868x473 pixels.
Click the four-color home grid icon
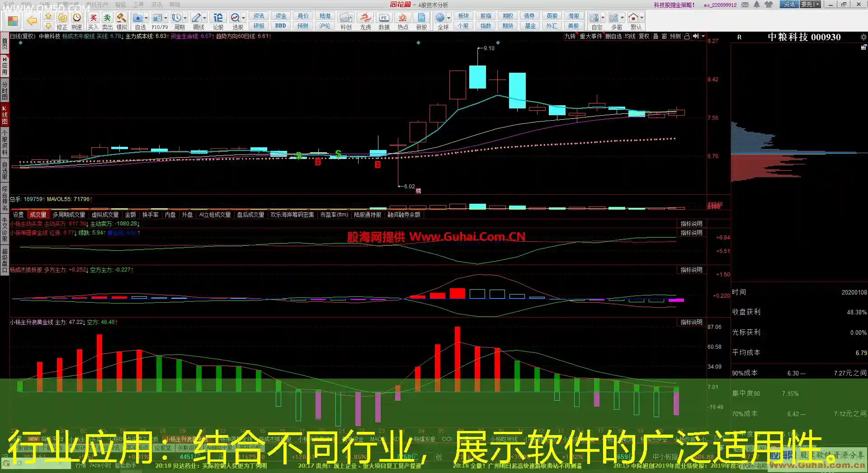tap(13, 21)
